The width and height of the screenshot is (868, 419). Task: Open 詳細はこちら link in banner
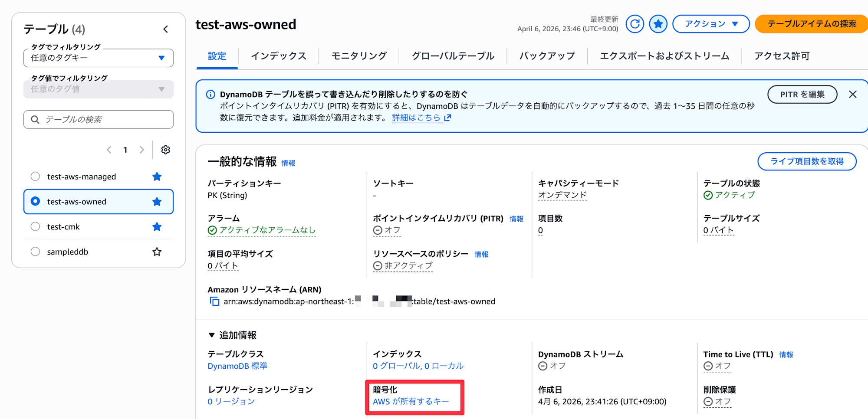click(x=421, y=118)
